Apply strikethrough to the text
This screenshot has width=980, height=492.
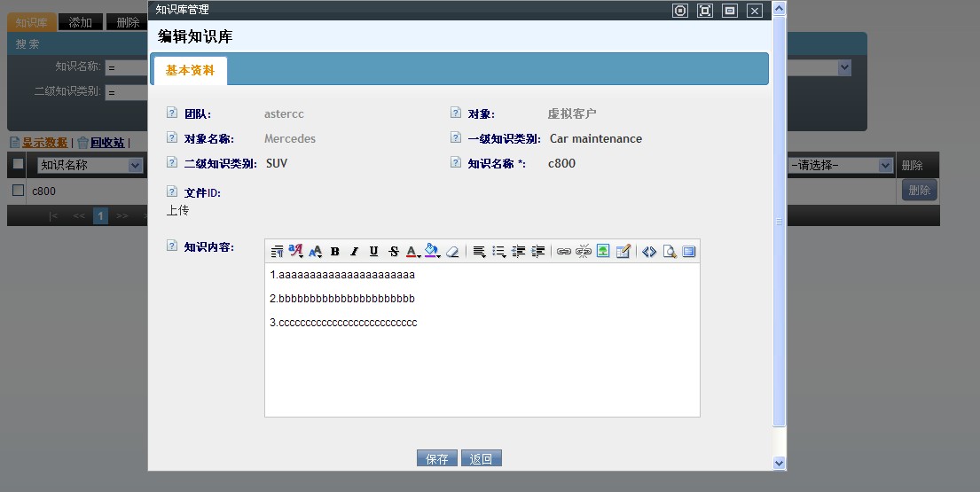click(394, 252)
